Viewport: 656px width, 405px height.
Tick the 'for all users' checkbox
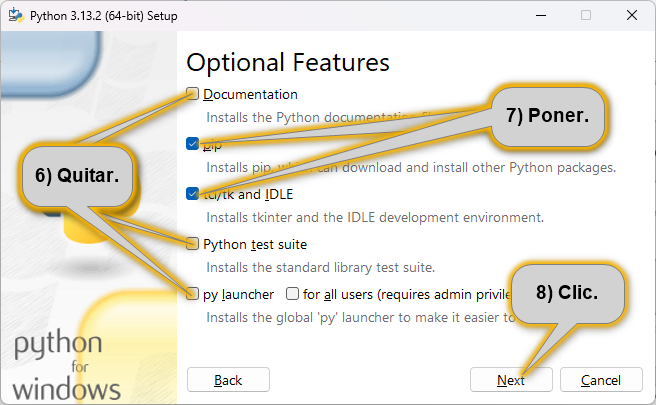click(x=292, y=294)
